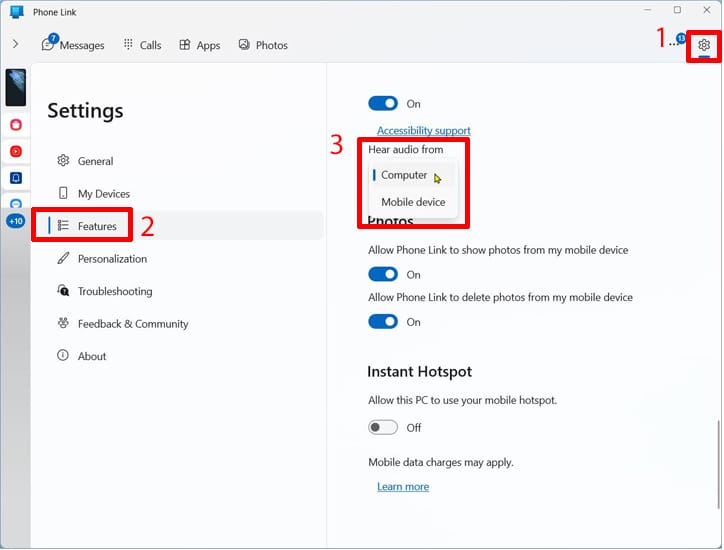This screenshot has width=724, height=550.
Task: Click the more options ellipsis button
Action: [x=675, y=43]
